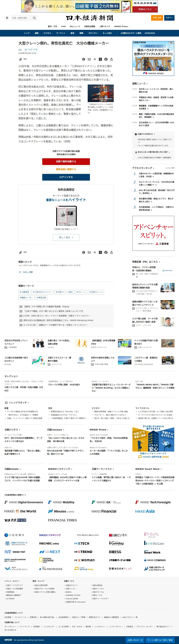Click the red 初割で無料体験する button
This screenshot has height=644, width=179.
[x=66, y=161]
